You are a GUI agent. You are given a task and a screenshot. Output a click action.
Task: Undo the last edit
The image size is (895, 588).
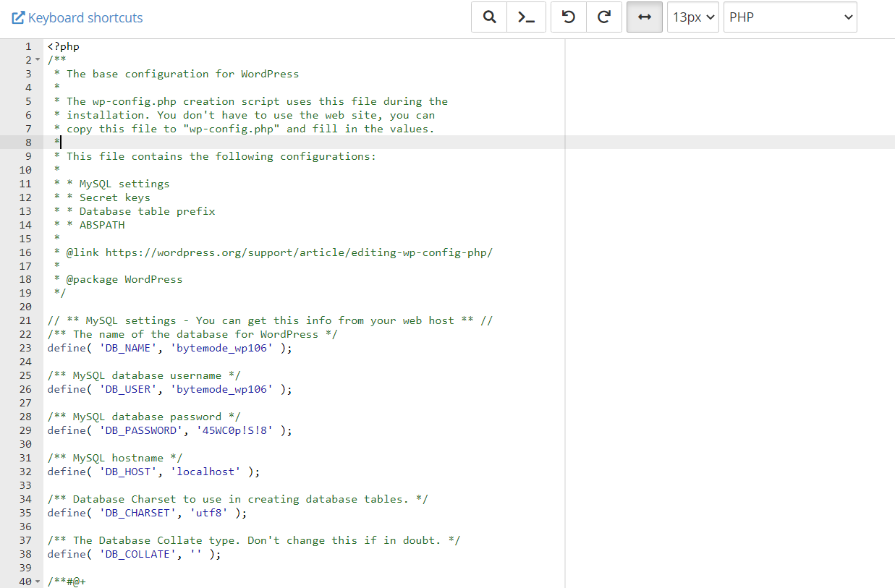569,17
